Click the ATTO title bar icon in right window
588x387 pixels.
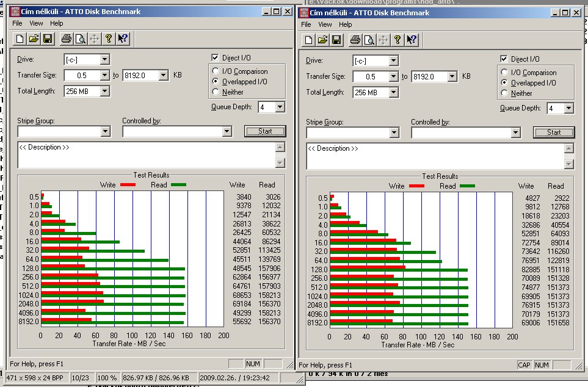[303, 13]
